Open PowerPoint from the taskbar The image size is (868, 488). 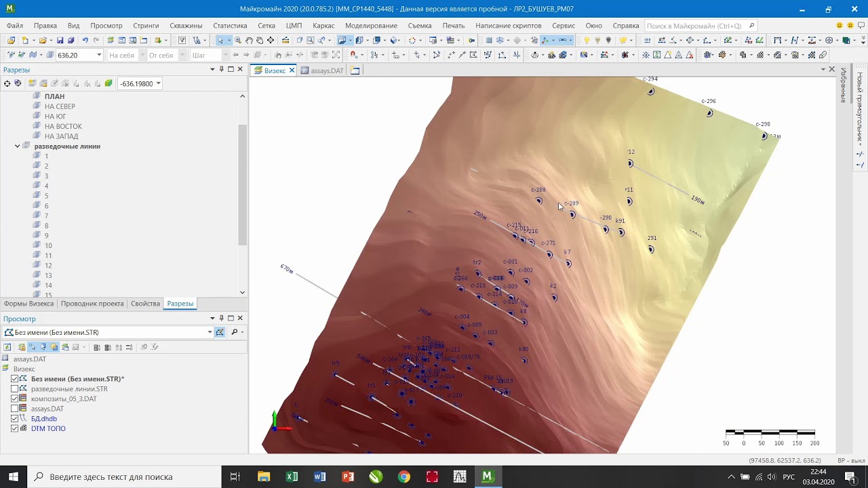(348, 476)
